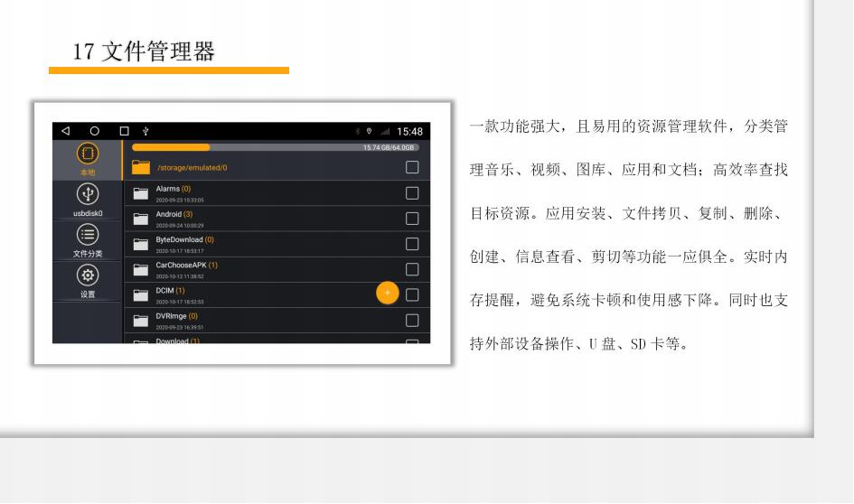Open the ByteDownload (0) folder name
Viewport: 854px width, 504px height.
pos(184,239)
